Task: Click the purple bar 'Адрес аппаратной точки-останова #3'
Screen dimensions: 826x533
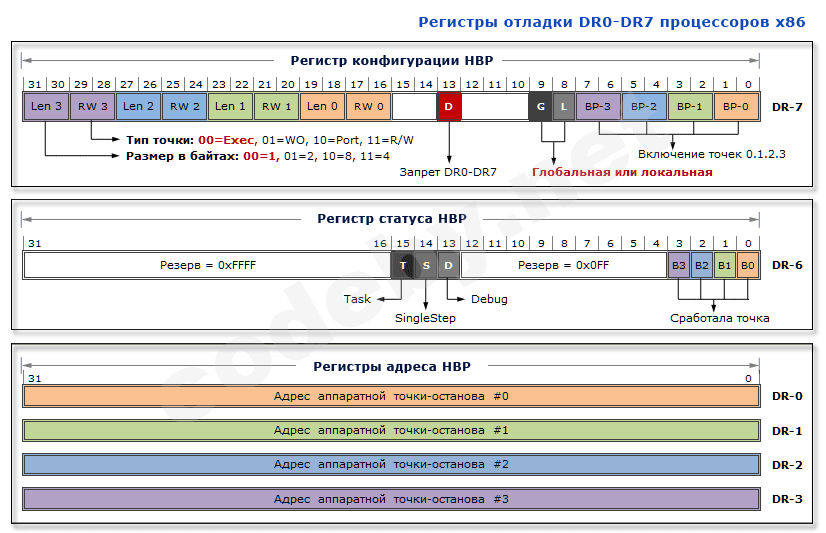Action: coord(391,499)
